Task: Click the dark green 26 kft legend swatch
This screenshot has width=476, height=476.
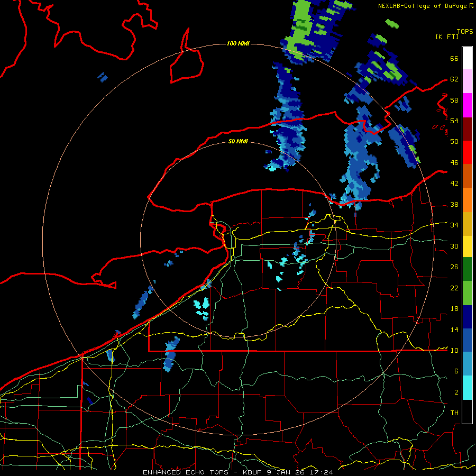Action: click(x=467, y=269)
